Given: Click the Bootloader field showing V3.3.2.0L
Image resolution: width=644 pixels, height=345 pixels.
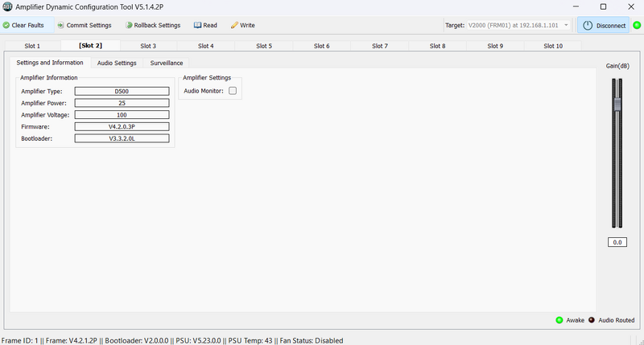Looking at the screenshot, I should pyautogui.click(x=122, y=138).
